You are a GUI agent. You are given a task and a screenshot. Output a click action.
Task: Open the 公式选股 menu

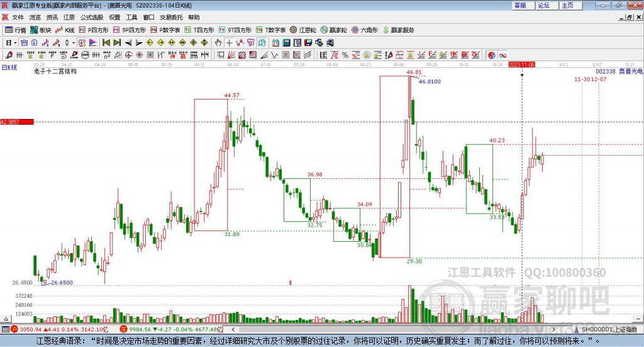pos(92,17)
